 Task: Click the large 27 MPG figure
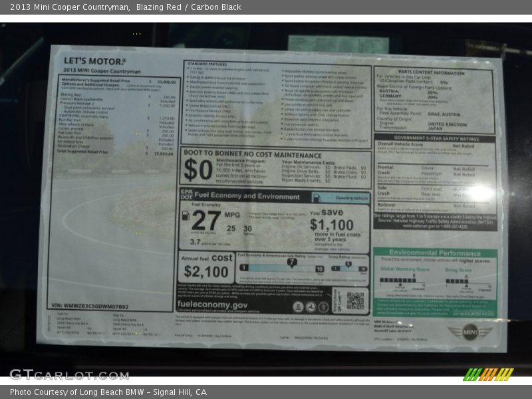(206, 221)
